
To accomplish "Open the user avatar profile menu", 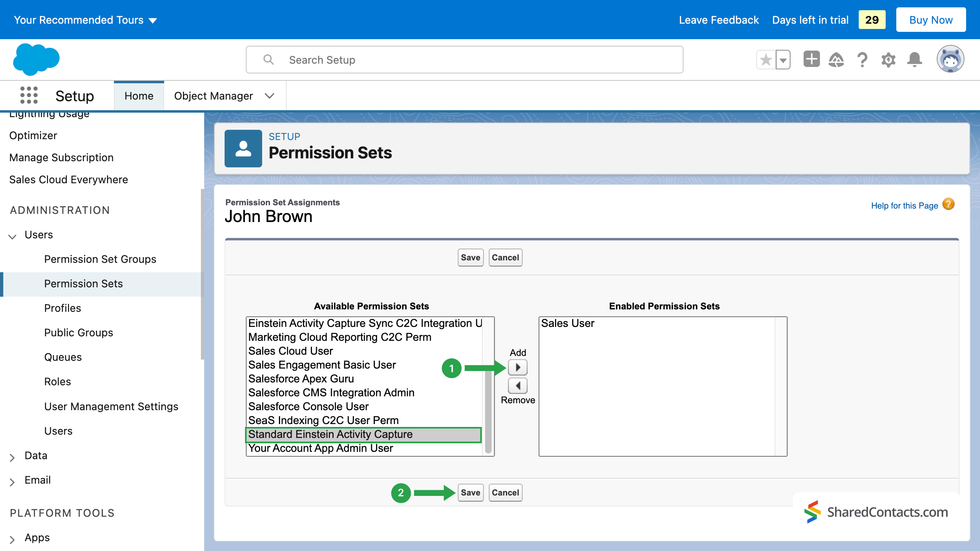I will pyautogui.click(x=951, y=59).
